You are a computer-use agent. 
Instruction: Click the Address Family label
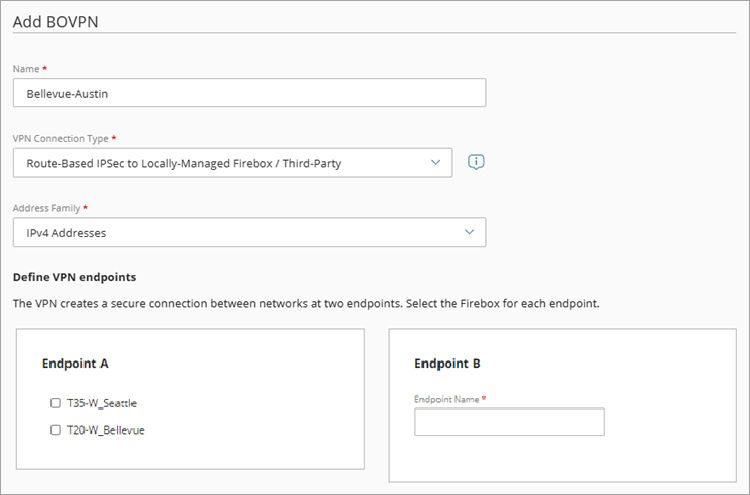46,207
